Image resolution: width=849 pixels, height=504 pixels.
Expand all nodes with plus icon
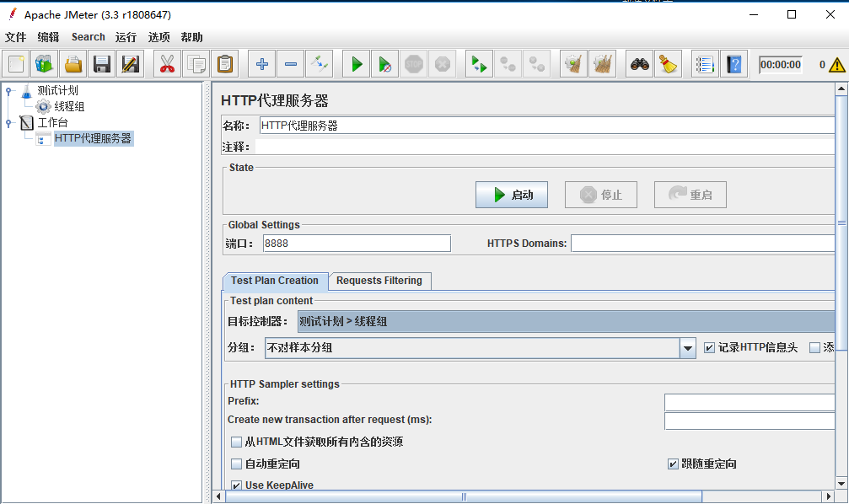click(x=262, y=64)
